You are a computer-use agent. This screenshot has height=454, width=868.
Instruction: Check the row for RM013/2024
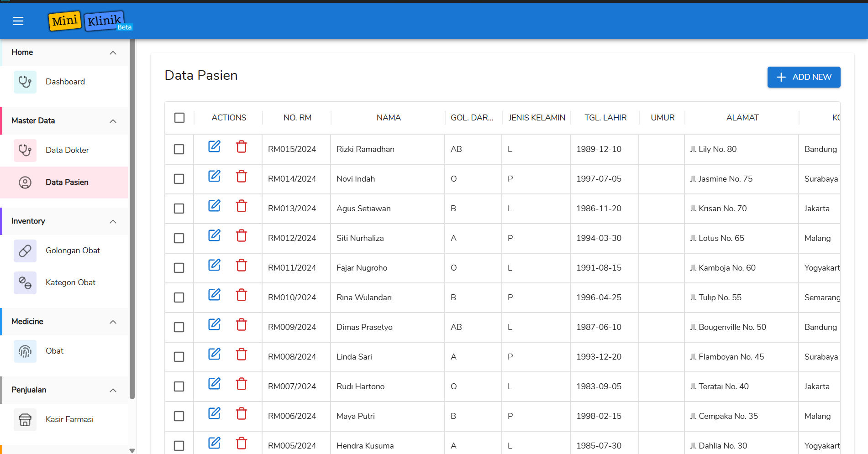(x=179, y=209)
